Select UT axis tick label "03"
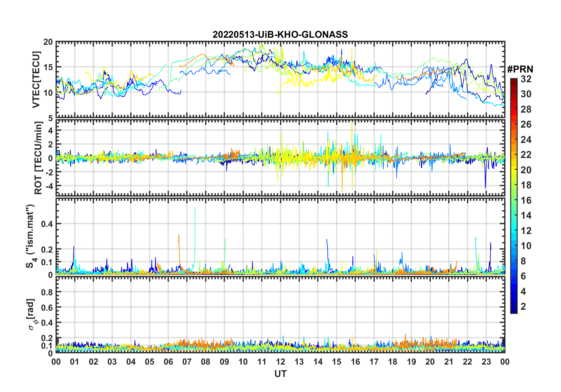Image resolution: width=561 pixels, height=392 pixels. coord(112,362)
